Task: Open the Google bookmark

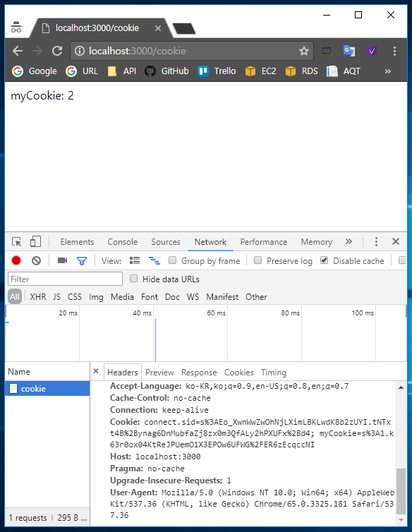Action: click(35, 71)
